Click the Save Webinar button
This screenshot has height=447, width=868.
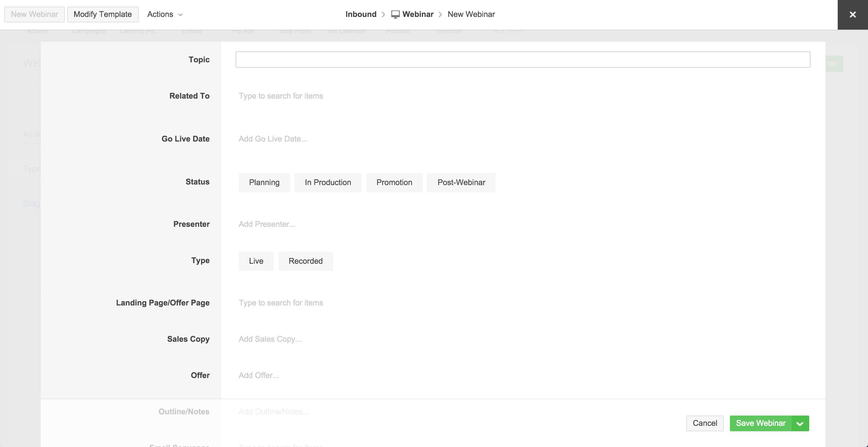coord(760,423)
